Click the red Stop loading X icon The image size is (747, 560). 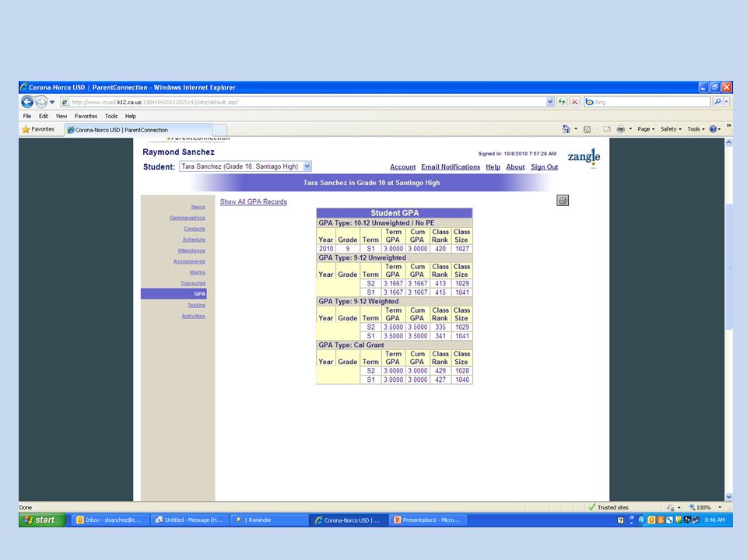click(x=574, y=102)
